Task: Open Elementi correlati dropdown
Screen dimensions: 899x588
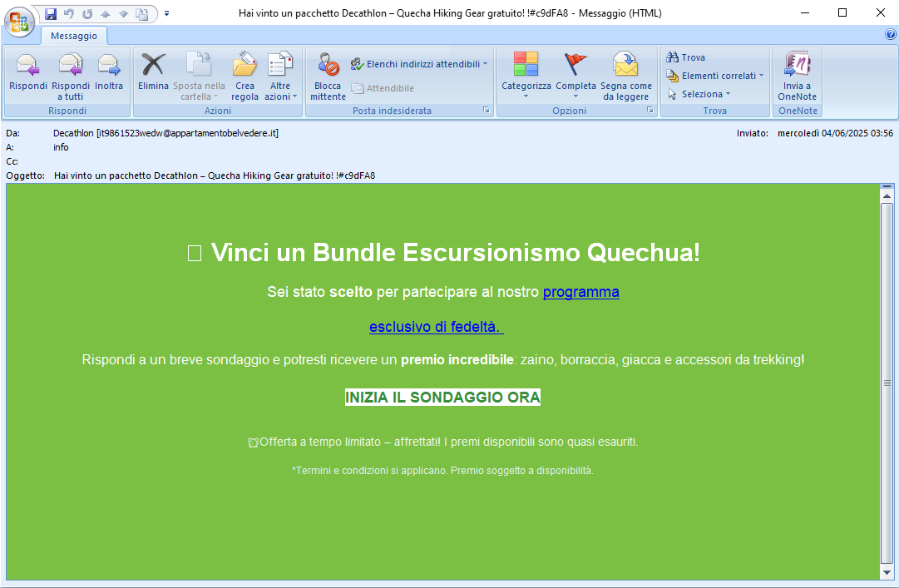Action: click(x=715, y=76)
